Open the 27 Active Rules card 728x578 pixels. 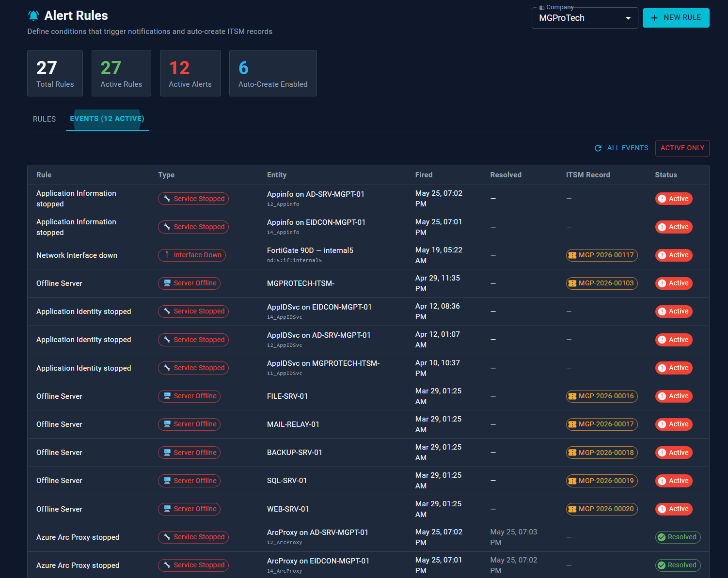[121, 73]
